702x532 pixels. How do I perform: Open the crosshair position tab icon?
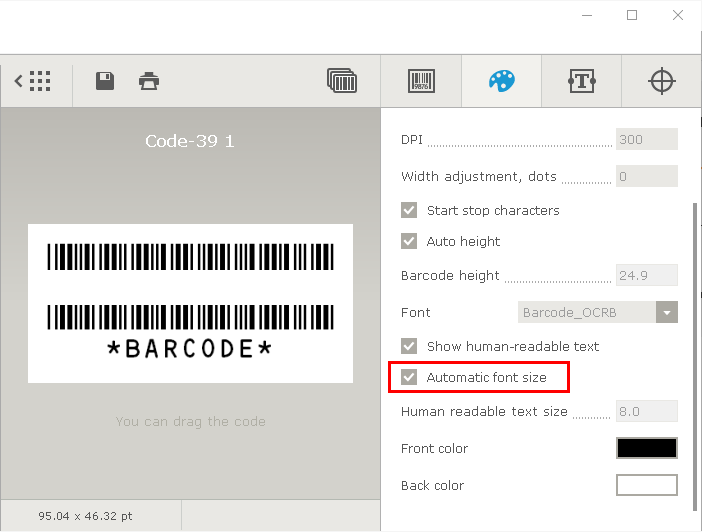click(x=662, y=81)
